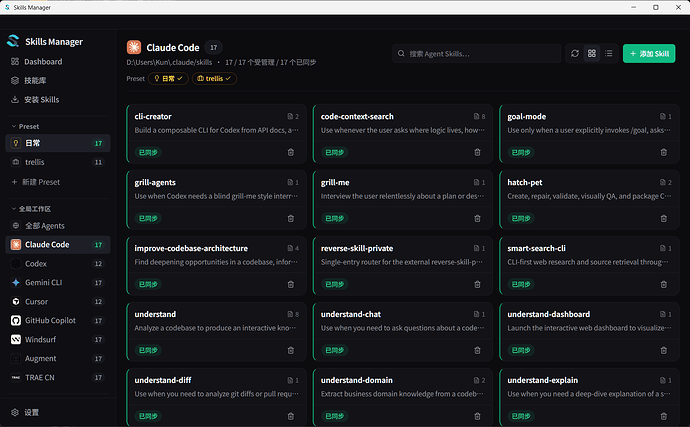Click trash icon on improve-codebase-architecture card

[x=291, y=284]
